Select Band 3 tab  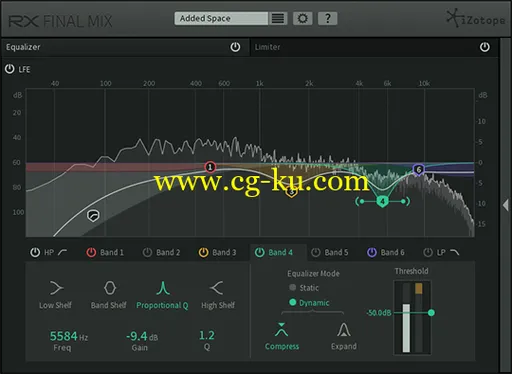224,253
